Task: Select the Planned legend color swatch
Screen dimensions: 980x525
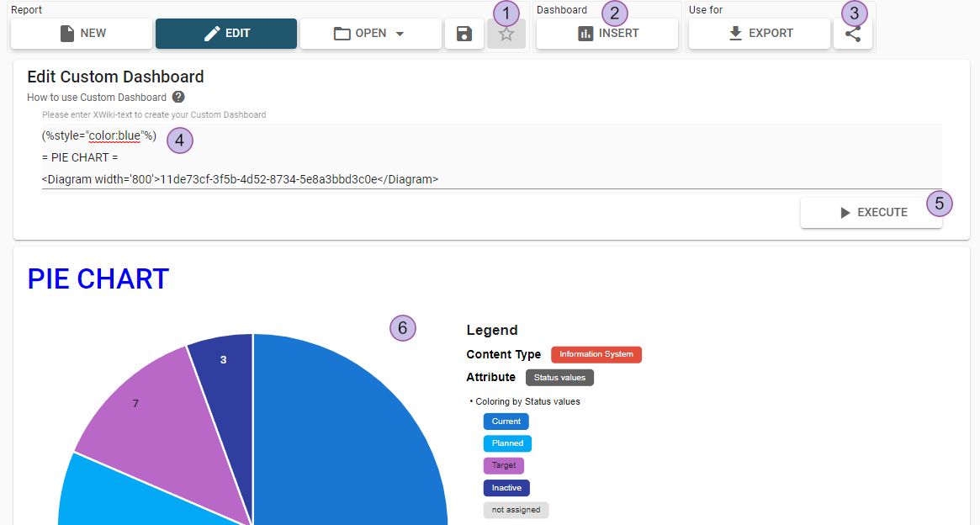Action: tap(507, 443)
